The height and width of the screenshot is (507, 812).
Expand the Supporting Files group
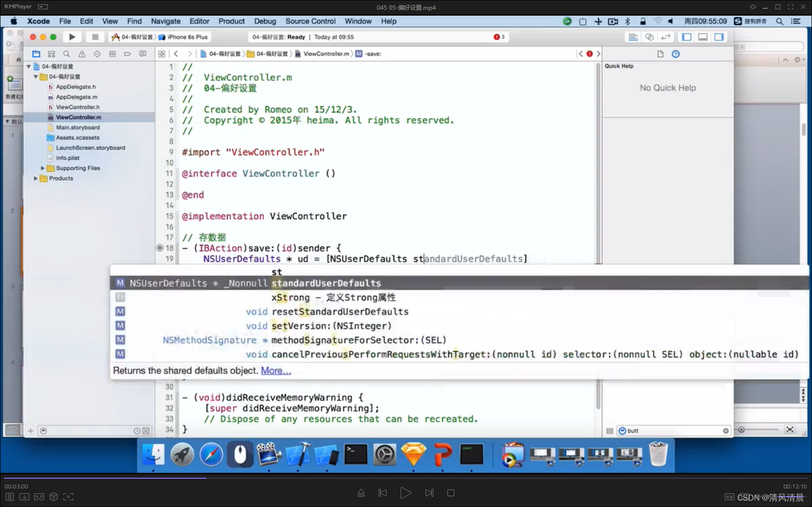coord(42,168)
